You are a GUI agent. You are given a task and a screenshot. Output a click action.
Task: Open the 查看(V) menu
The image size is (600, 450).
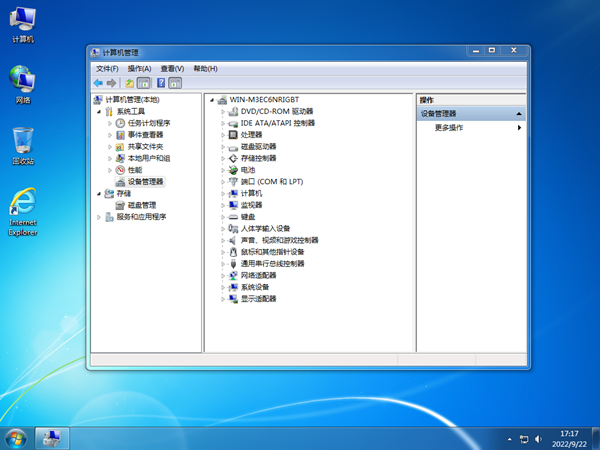172,69
